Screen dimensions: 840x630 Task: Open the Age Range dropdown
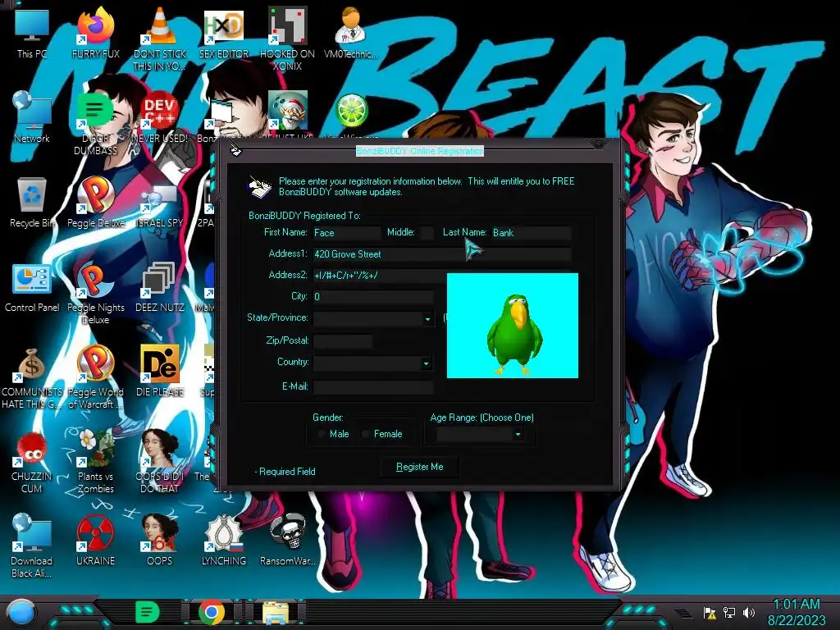pos(518,435)
